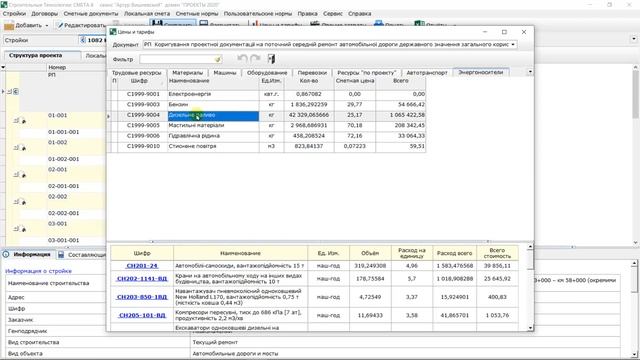640x360 pixels.
Task: Collapse the 02-001 tree node
Action: pyautogui.click(x=16, y=174)
